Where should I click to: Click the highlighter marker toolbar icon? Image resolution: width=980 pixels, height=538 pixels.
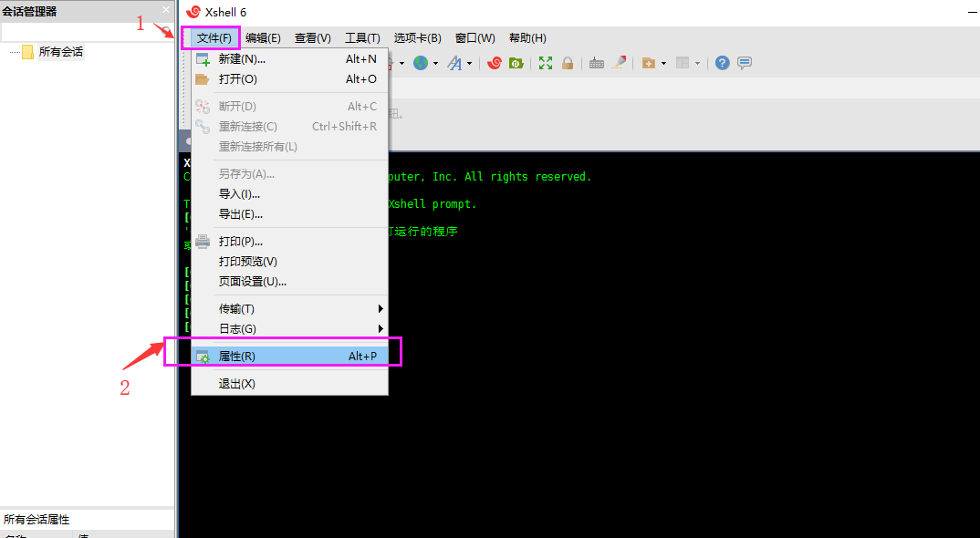pos(619,63)
